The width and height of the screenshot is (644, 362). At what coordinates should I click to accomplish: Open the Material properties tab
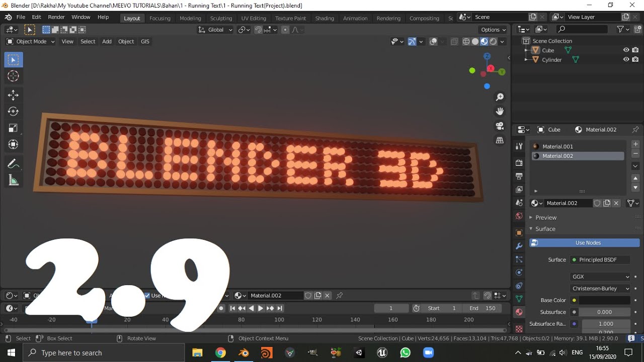[x=519, y=312]
